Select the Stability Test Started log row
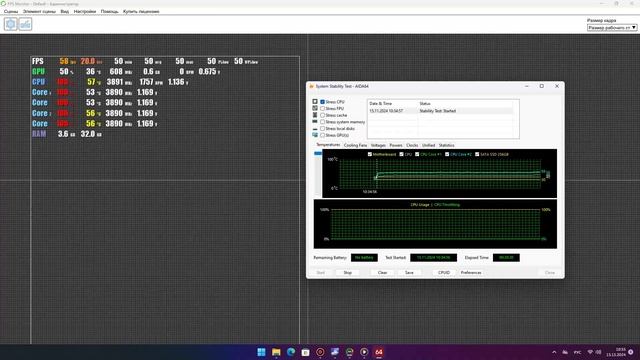640x360 pixels. 441,111
